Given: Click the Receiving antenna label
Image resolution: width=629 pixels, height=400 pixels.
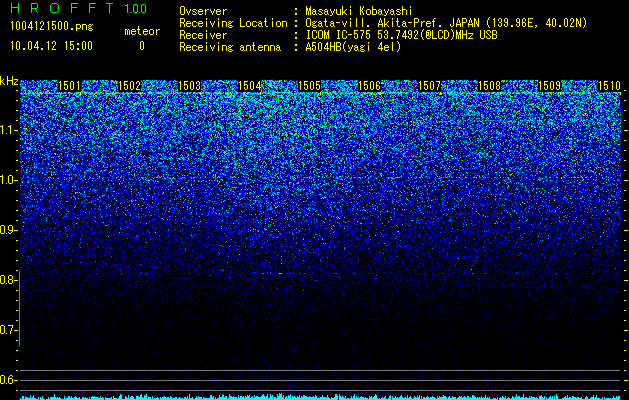Looking at the screenshot, I should [x=230, y=47].
